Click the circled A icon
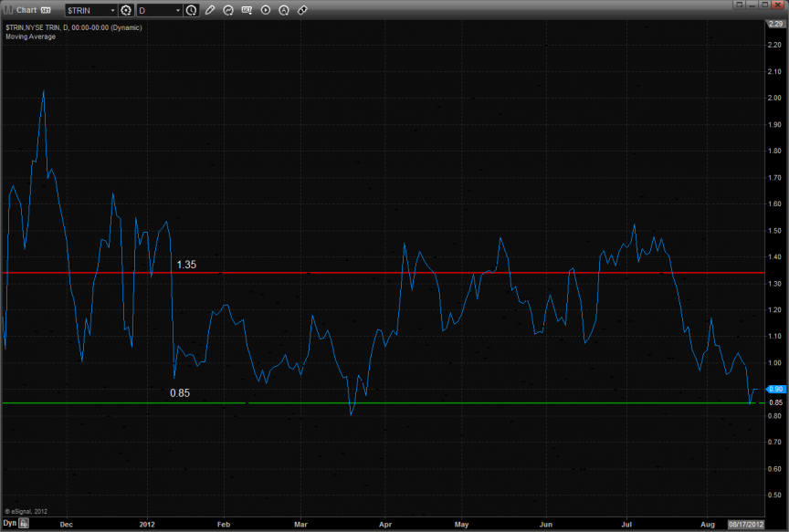Screen dimensions: 789x532 point(284,10)
